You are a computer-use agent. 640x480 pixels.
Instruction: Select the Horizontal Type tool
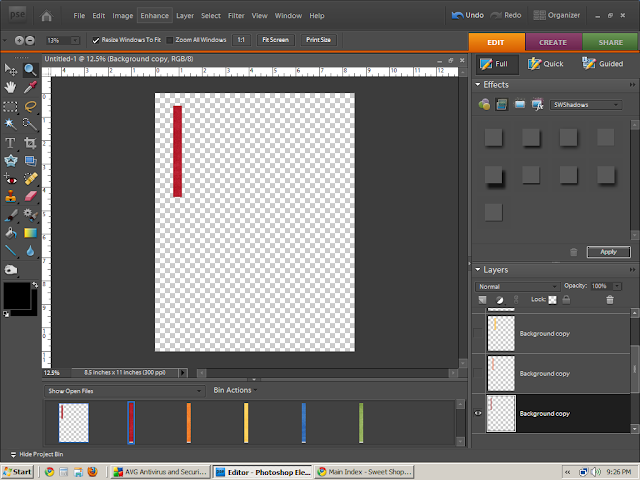coord(11,143)
